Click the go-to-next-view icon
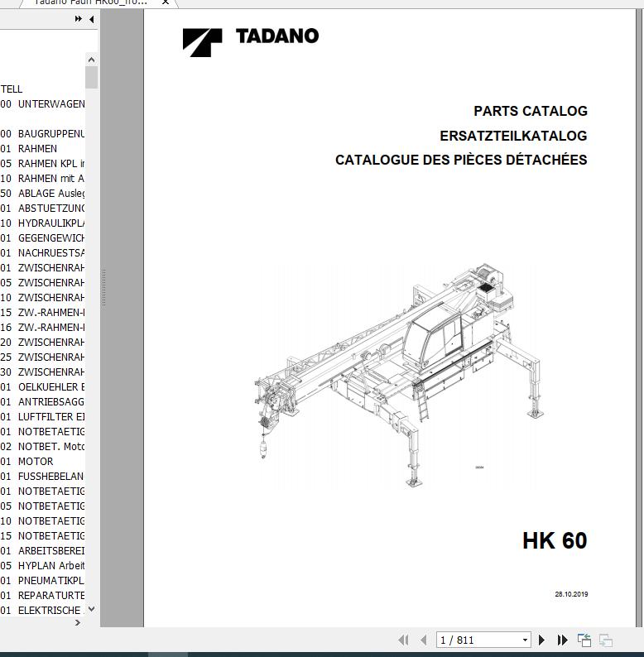The width and height of the screenshot is (644, 657). (x=606, y=640)
